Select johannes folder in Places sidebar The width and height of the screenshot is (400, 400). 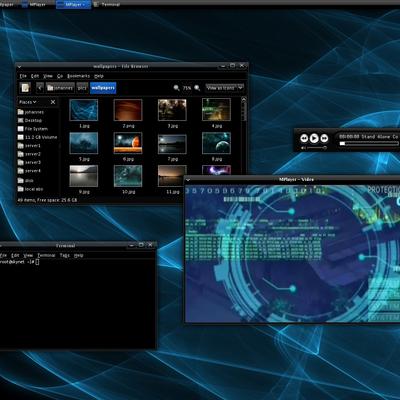pos(31,112)
